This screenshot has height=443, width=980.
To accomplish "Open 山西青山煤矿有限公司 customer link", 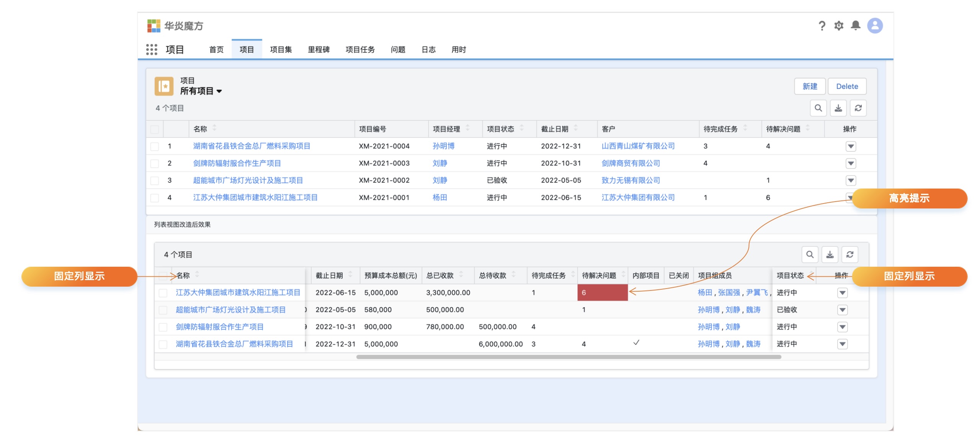I will pyautogui.click(x=638, y=146).
